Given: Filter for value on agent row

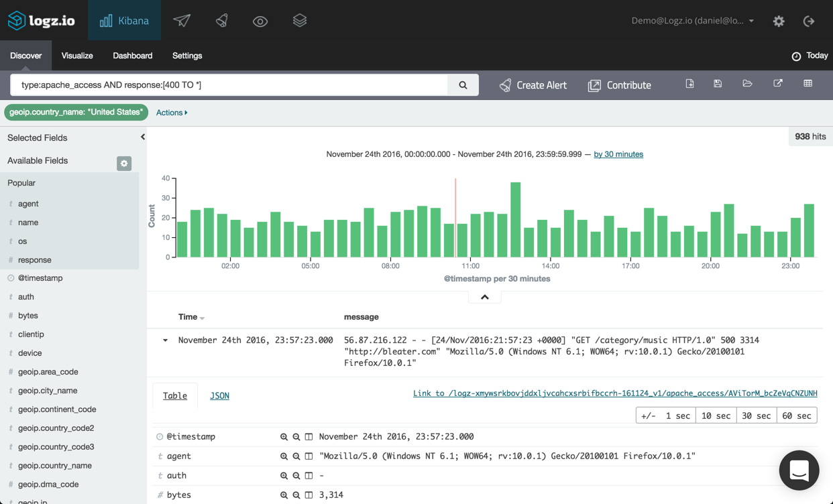Looking at the screenshot, I should pyautogui.click(x=284, y=456).
